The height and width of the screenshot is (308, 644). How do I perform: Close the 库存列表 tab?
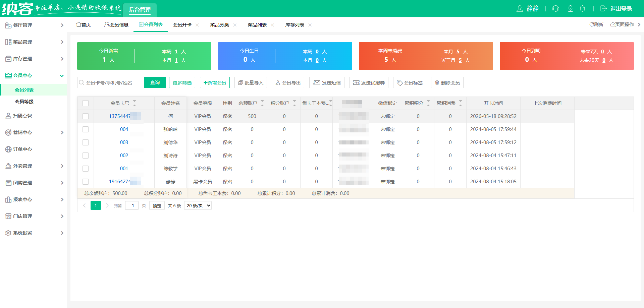pyautogui.click(x=310, y=25)
